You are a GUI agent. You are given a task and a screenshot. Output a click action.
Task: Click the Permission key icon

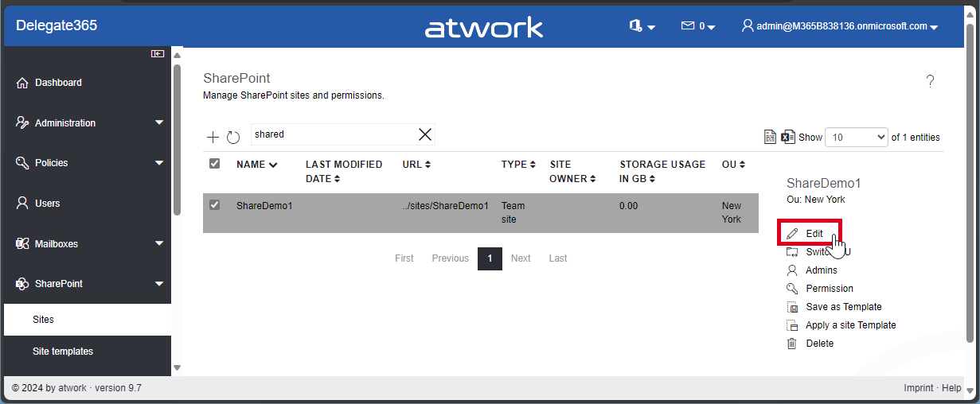(791, 289)
